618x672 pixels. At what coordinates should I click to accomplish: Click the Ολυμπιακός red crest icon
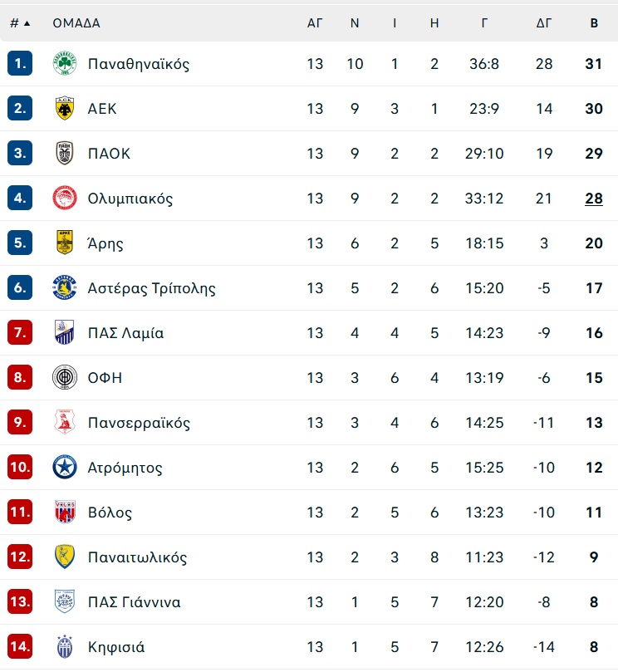pos(65,198)
